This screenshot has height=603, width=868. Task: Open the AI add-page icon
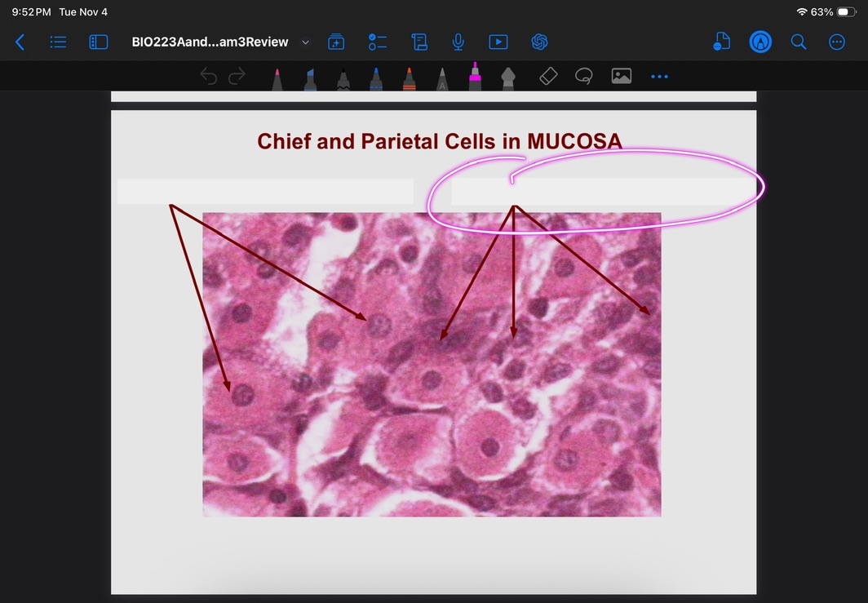(x=336, y=42)
